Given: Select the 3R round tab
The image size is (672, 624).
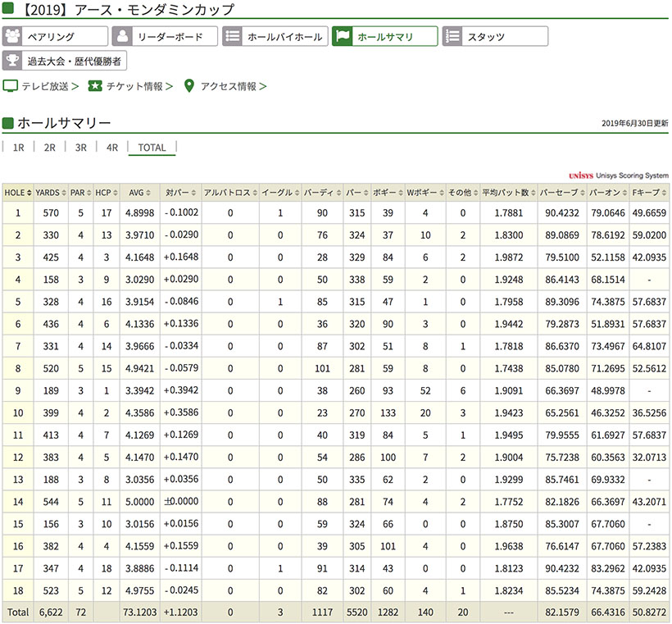Looking at the screenshot, I should [80, 148].
